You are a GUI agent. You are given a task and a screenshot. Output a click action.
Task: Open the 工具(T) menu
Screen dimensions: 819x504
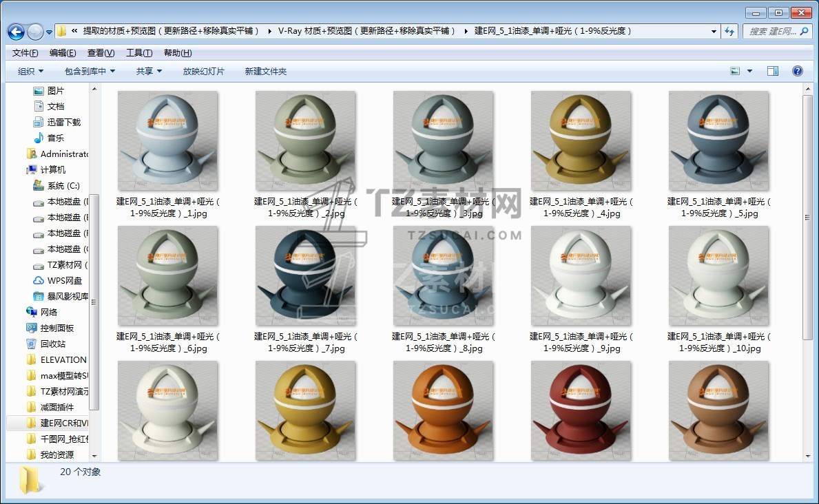tap(138, 53)
